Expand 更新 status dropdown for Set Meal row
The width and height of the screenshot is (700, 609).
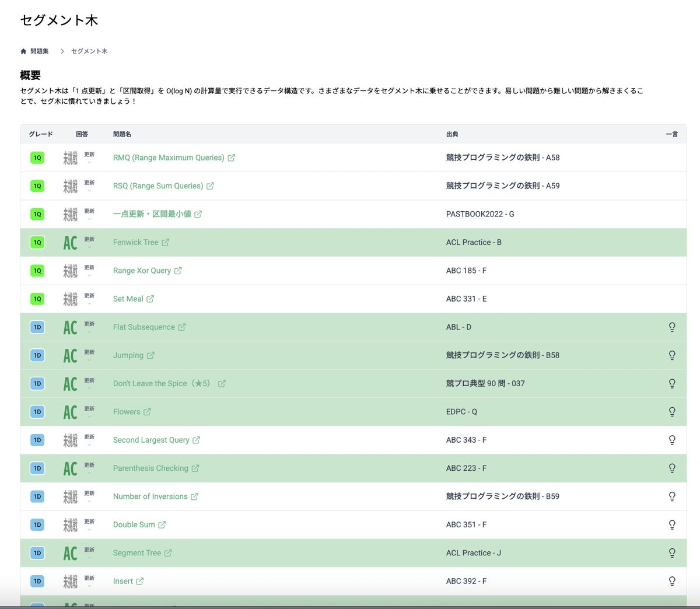(x=89, y=299)
